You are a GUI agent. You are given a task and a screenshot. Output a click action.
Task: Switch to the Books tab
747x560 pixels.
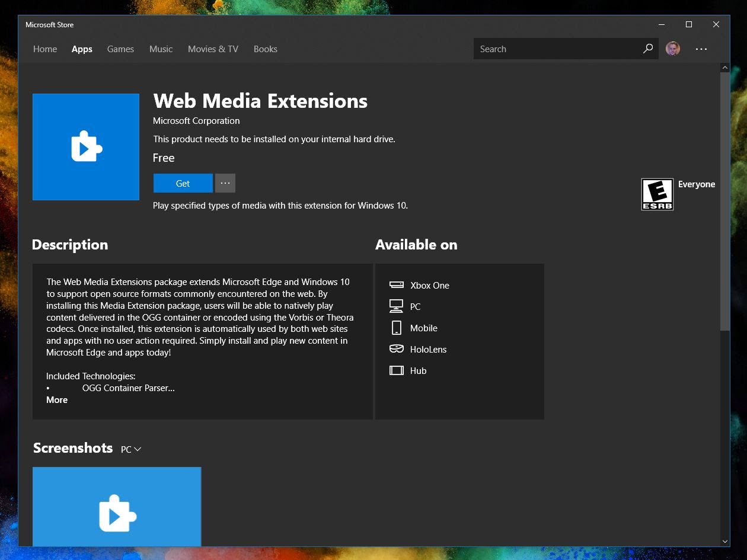(x=265, y=49)
